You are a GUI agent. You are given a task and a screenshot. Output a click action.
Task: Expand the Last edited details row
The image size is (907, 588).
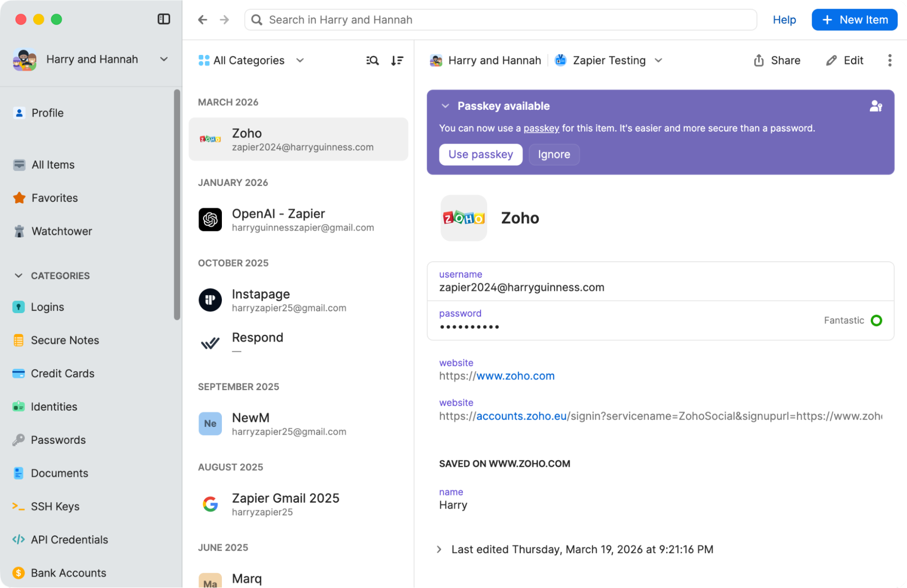438,549
